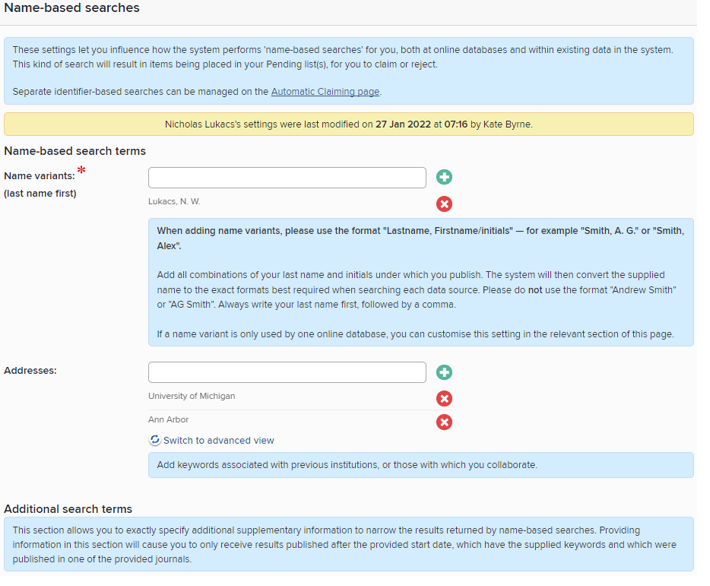Delete the Ann Arbor address entry
Screen dimensions: 710x586
(x=444, y=422)
